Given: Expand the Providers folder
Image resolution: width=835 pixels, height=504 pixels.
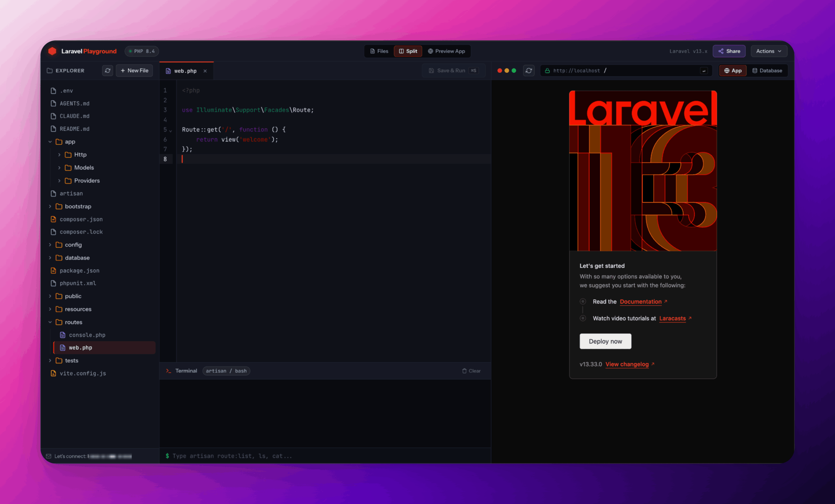Looking at the screenshot, I should [x=59, y=181].
